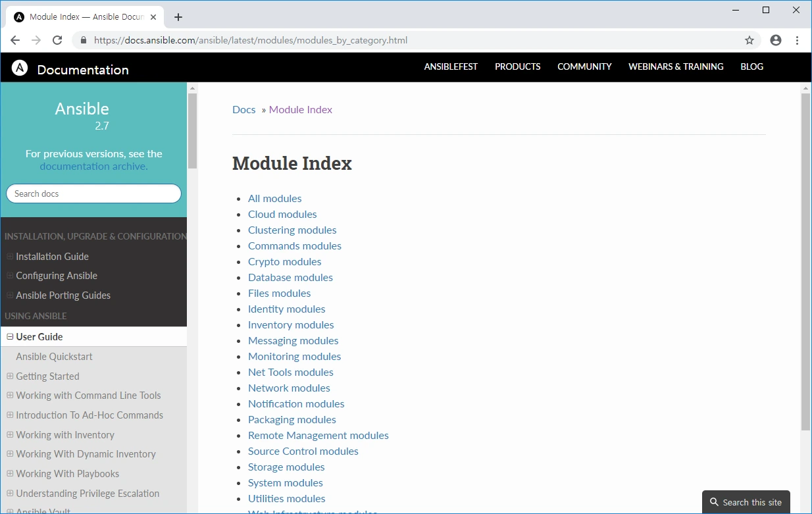Screen dimensions: 812x514
Task: Open the BLOG menu item
Action: [x=752, y=66]
